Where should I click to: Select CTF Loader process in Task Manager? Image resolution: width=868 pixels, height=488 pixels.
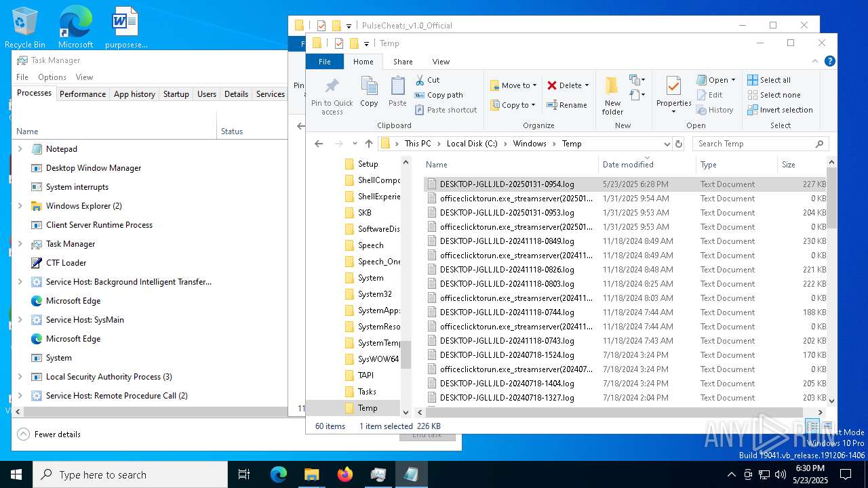pos(66,263)
